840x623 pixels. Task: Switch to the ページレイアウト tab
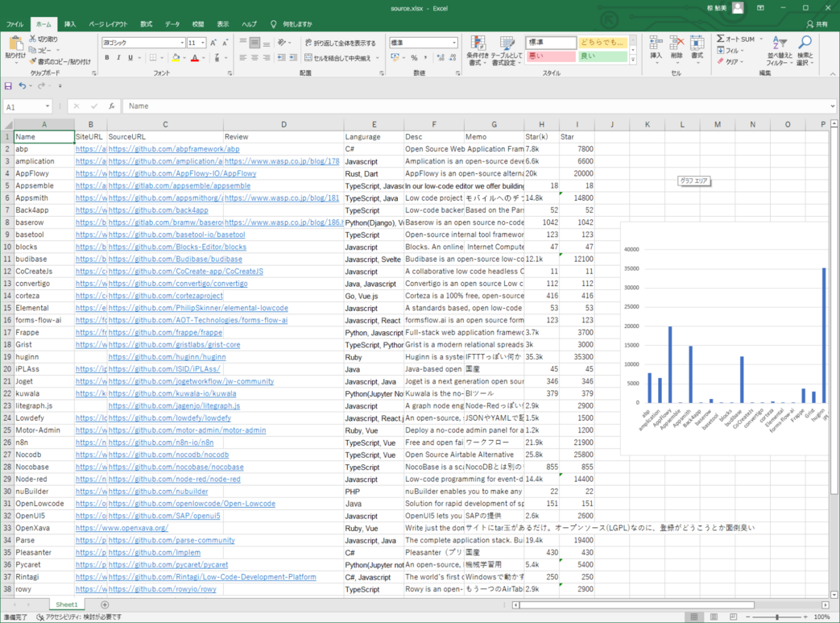(x=108, y=24)
